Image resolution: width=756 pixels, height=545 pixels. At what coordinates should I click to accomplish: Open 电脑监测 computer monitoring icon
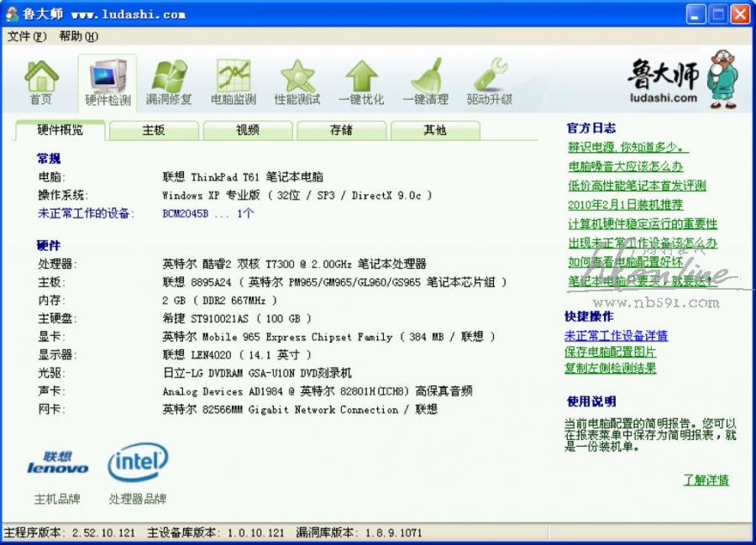tap(234, 82)
